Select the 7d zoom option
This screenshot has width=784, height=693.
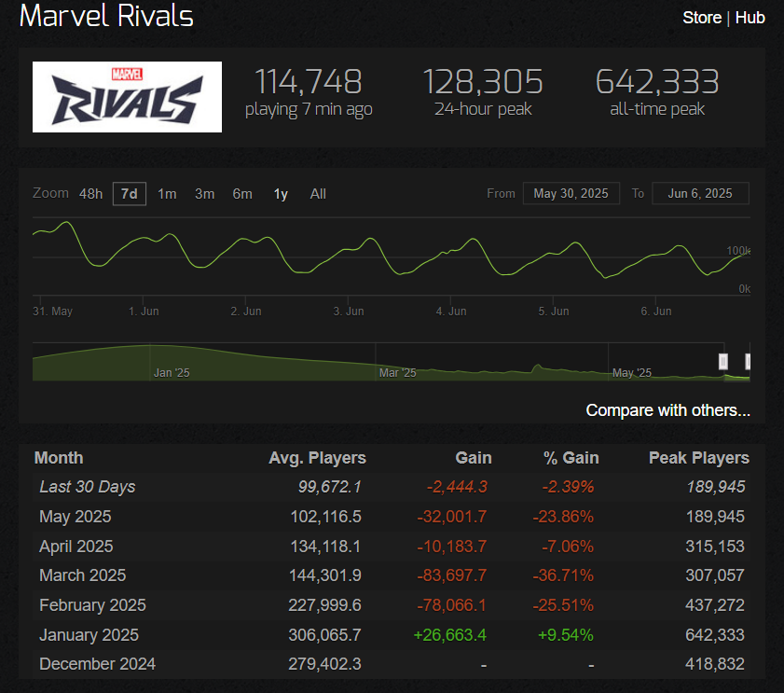130,194
